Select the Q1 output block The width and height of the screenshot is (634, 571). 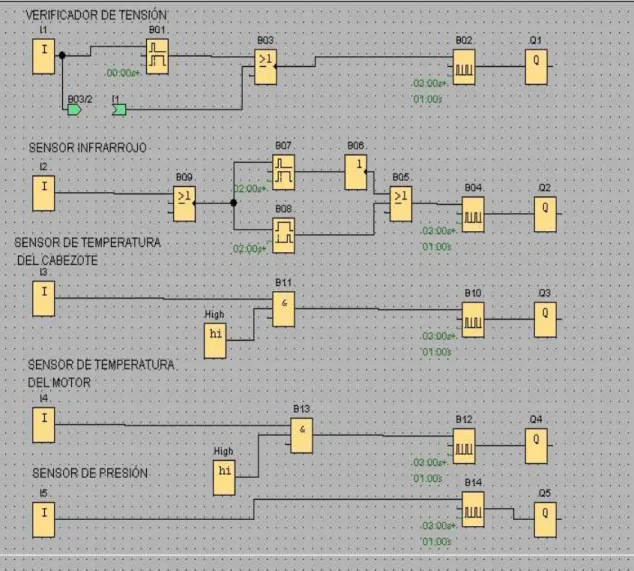tap(536, 67)
